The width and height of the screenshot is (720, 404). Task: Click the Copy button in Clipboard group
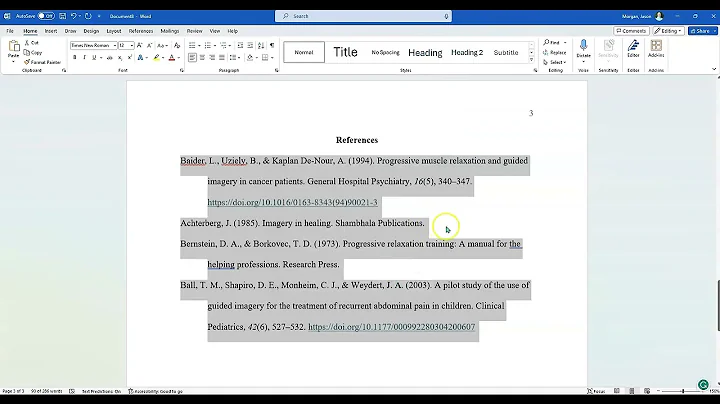click(33, 52)
